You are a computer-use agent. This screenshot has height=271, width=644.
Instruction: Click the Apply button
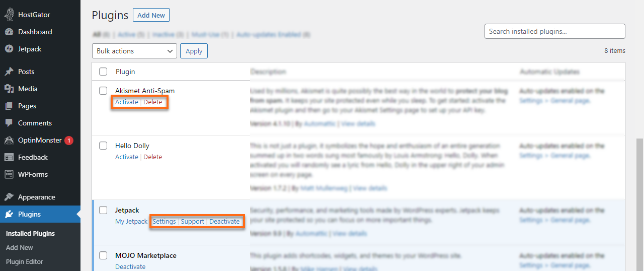click(x=194, y=51)
